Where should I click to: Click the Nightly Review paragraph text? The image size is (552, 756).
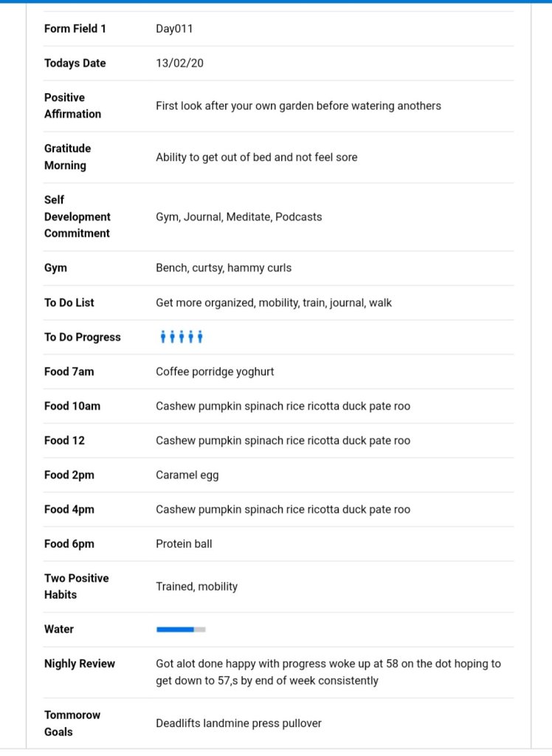pos(328,672)
